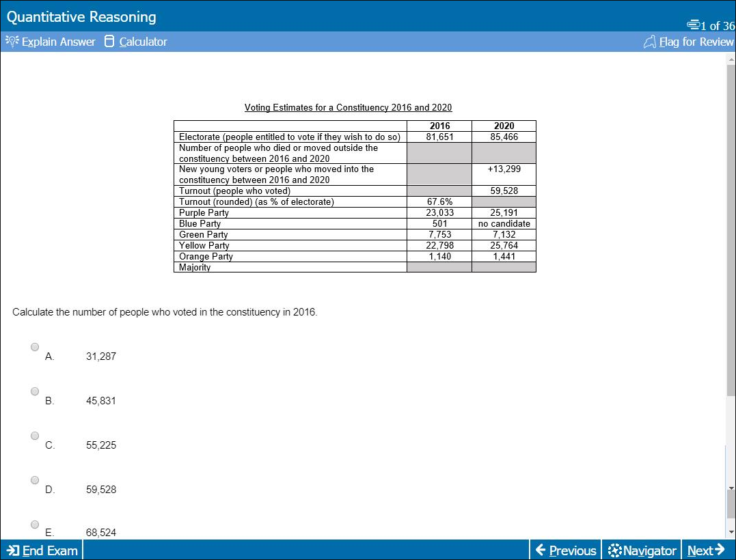The image size is (736, 560).
Task: Click the Purple Party row label
Action: pyautogui.click(x=204, y=212)
